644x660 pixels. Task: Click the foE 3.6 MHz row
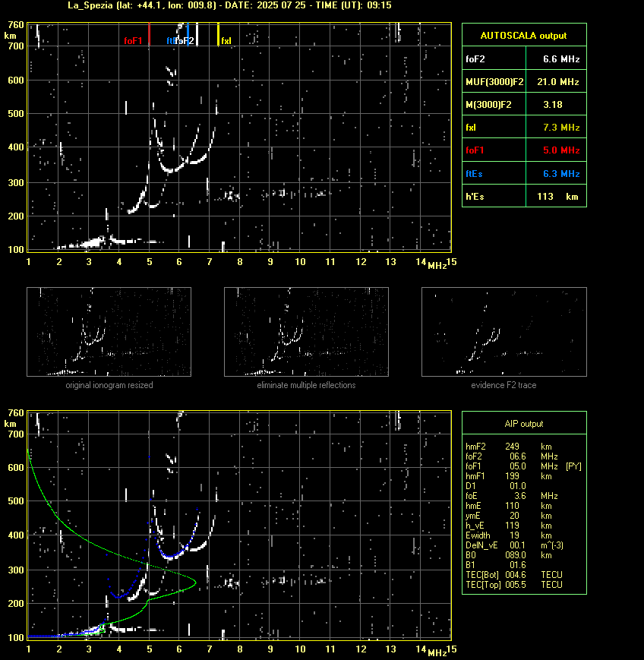[511, 496]
